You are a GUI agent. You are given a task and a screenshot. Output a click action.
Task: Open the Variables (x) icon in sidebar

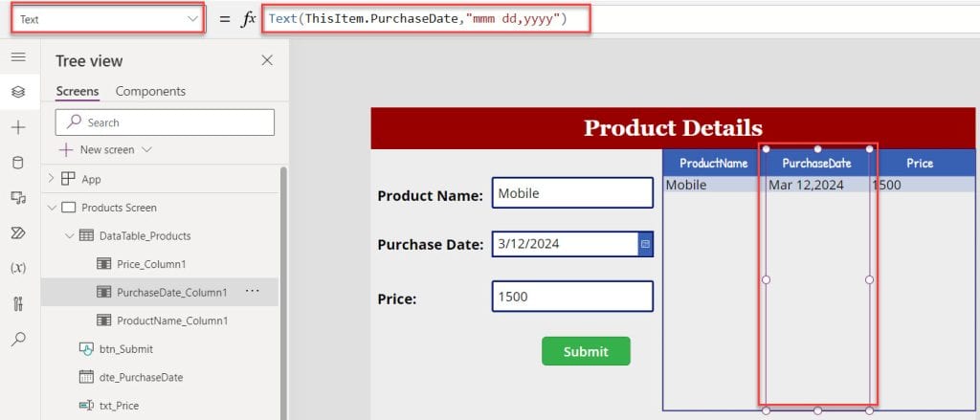[18, 268]
